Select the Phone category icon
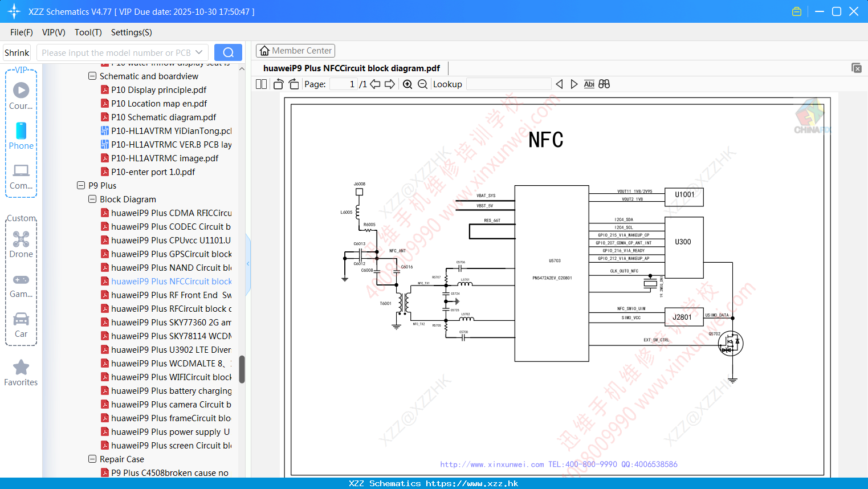 [21, 136]
